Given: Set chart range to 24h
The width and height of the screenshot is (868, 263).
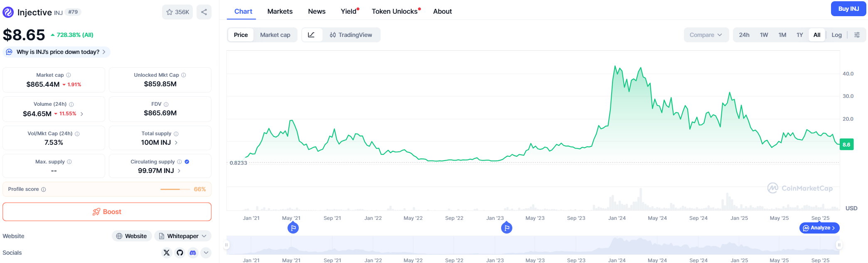Looking at the screenshot, I should click(744, 35).
